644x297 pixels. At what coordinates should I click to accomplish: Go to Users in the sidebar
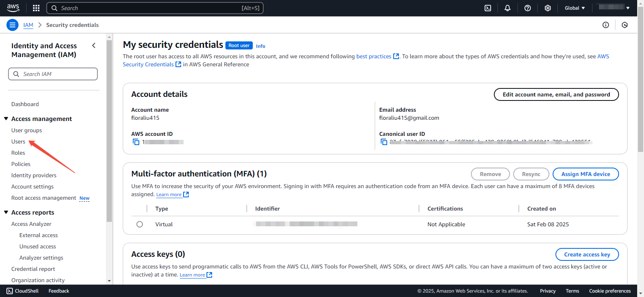(18, 141)
